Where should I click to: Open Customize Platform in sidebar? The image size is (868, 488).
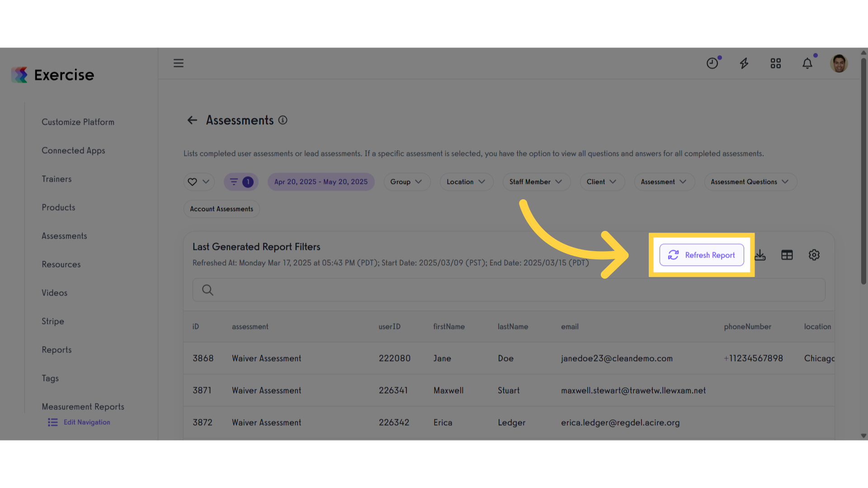point(78,122)
